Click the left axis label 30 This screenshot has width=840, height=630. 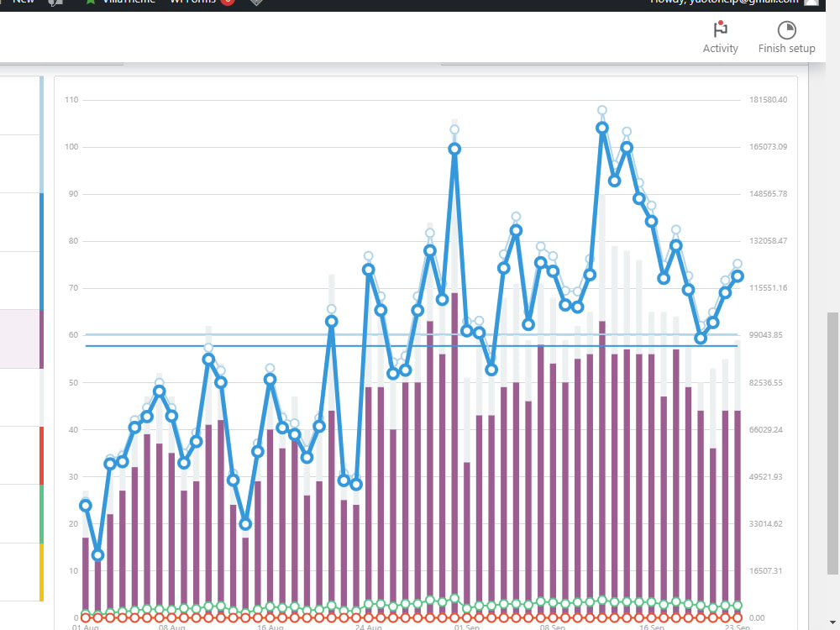tap(73, 477)
